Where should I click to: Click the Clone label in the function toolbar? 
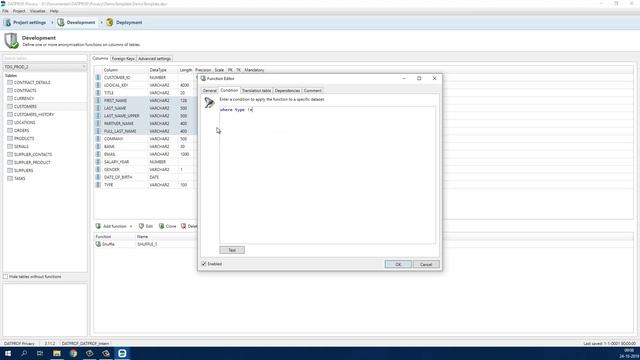click(171, 226)
